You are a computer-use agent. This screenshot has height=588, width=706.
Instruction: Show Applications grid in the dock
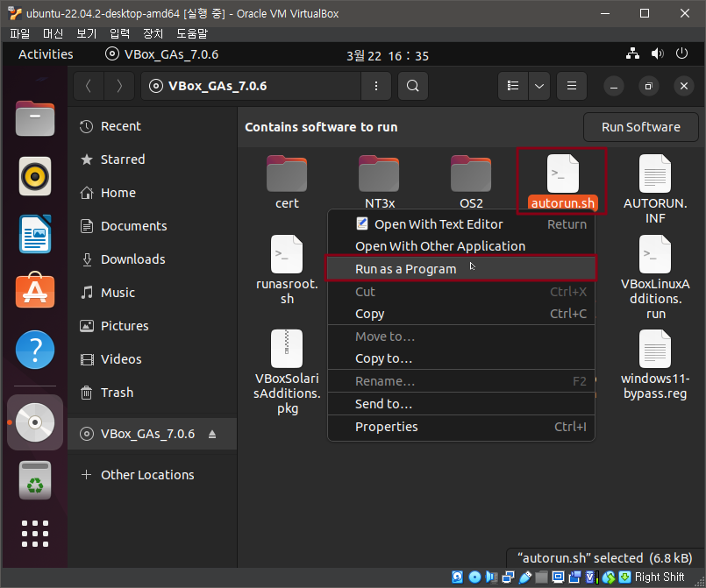click(35, 534)
